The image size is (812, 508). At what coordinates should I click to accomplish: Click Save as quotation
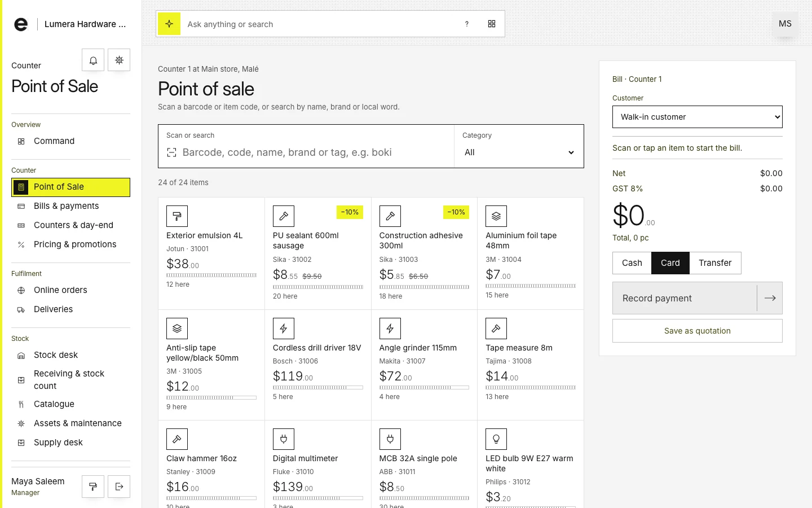698,331
